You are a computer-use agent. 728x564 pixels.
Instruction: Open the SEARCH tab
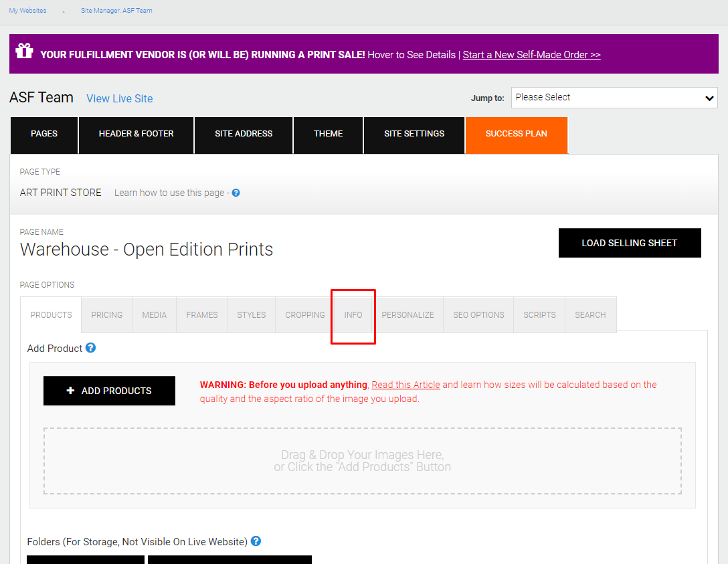click(x=591, y=314)
